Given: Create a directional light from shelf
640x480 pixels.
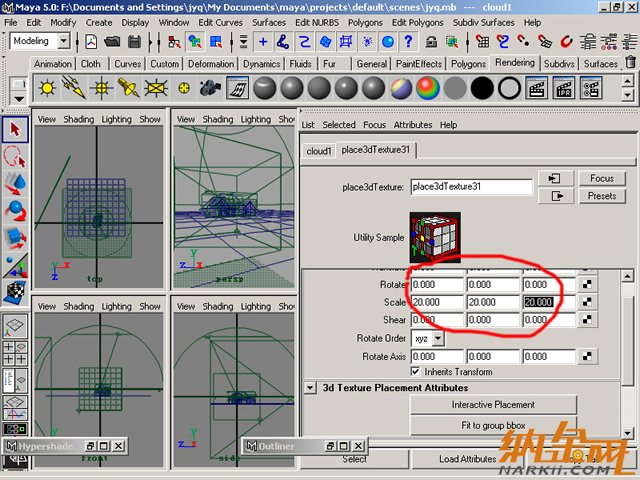Looking at the screenshot, I should coord(74,88).
